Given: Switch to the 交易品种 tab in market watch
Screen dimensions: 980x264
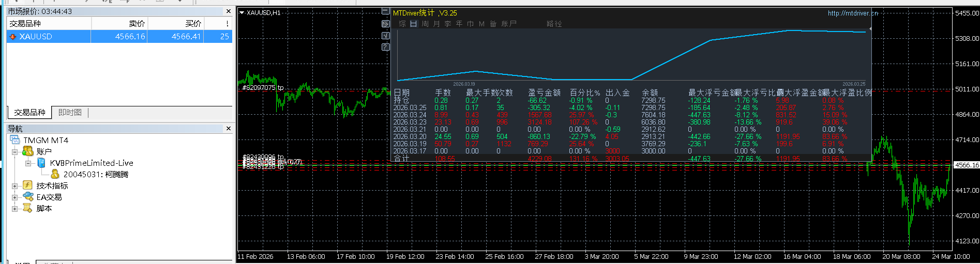Looking at the screenshot, I should (x=29, y=112).
